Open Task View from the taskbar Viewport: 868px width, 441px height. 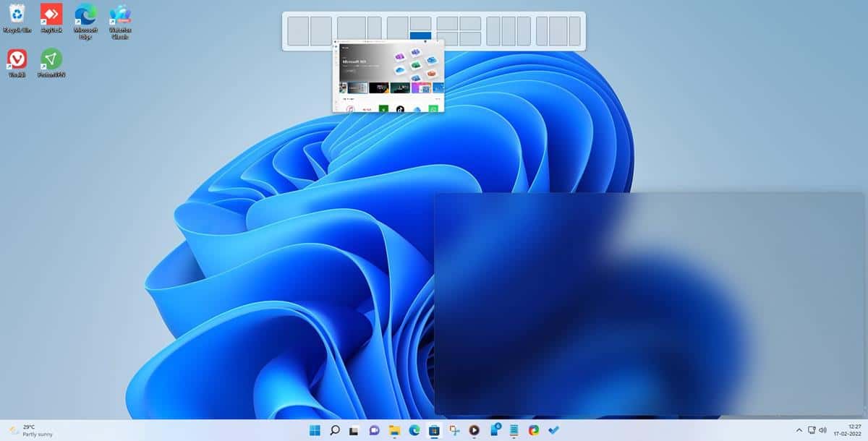point(354,430)
